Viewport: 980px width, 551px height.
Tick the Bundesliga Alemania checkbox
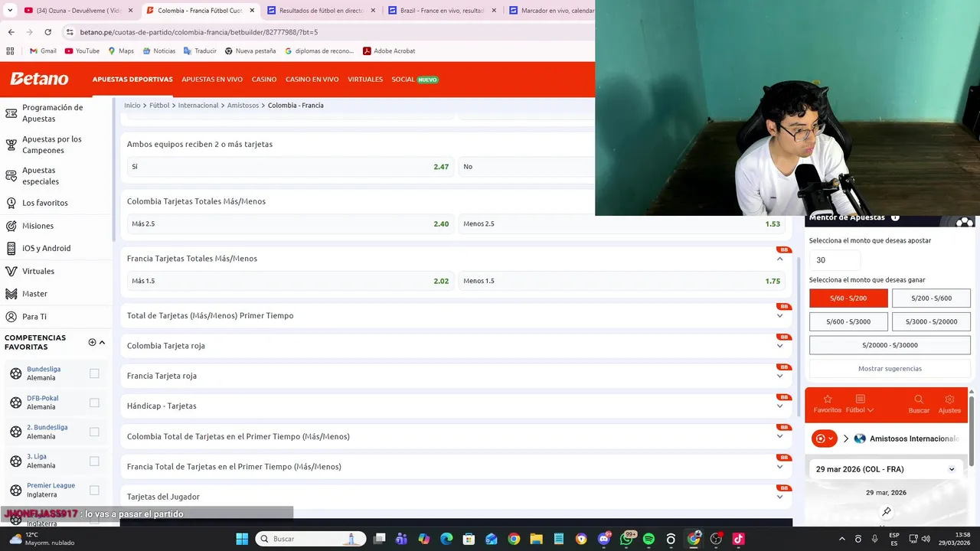tap(94, 373)
